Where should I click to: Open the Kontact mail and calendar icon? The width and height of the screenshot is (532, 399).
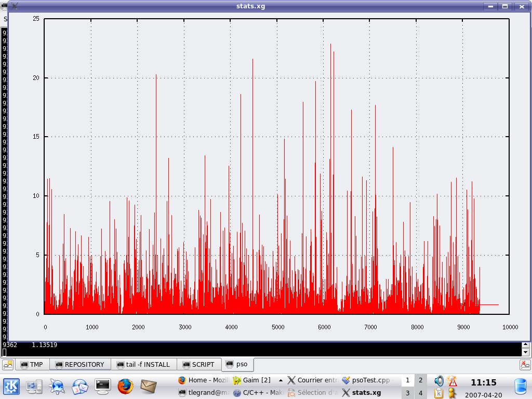[79, 386]
